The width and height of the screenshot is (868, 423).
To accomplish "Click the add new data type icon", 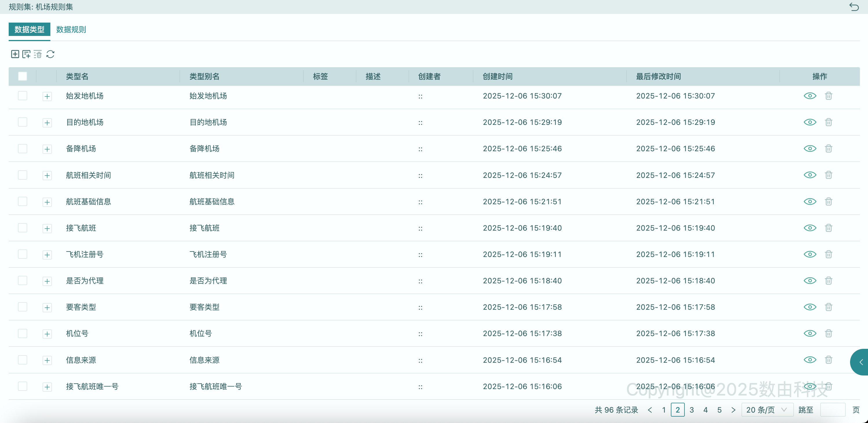I will pos(15,54).
